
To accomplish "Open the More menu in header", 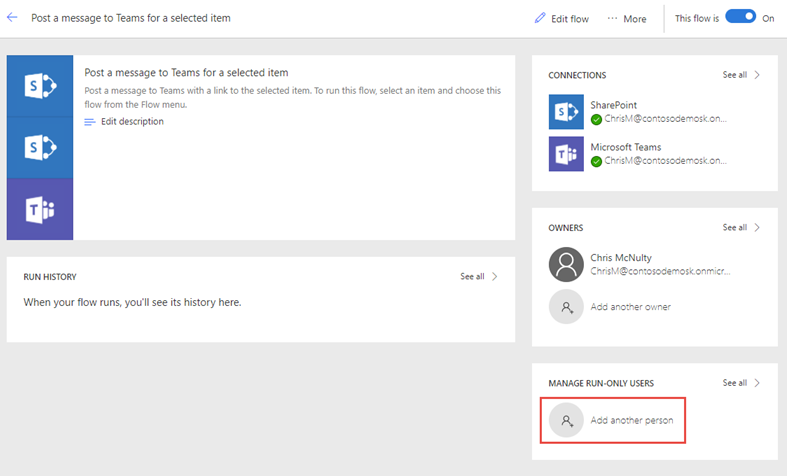I will point(627,19).
